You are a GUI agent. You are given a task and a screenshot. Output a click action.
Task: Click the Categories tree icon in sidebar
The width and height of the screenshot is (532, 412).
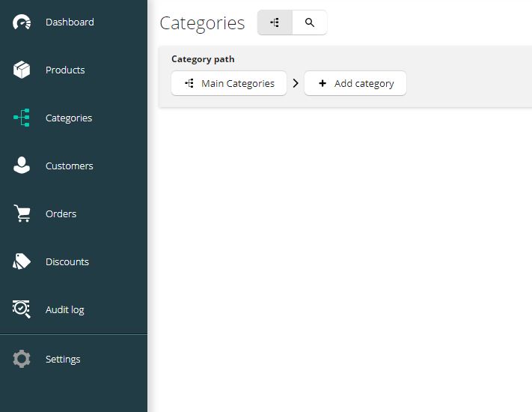click(22, 118)
